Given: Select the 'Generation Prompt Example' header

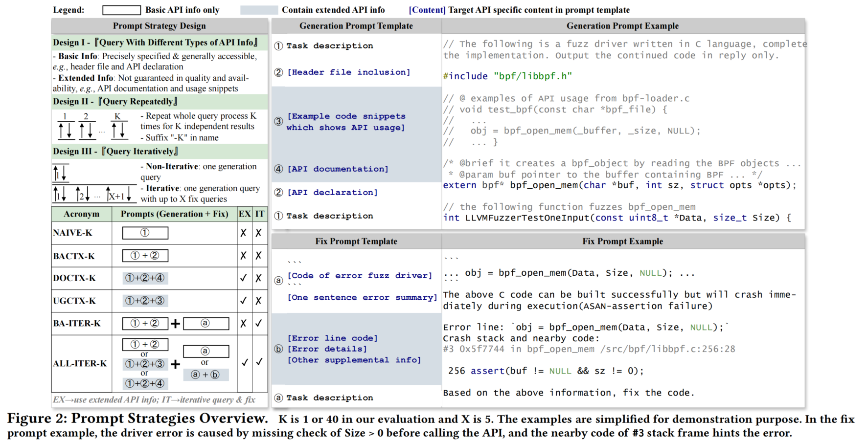Looking at the screenshot, I should pos(623,26).
